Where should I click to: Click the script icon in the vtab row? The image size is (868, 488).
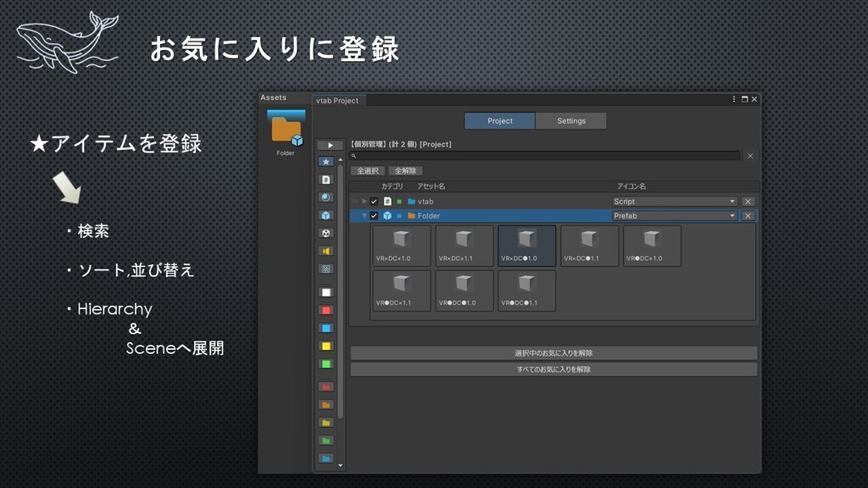coord(387,202)
